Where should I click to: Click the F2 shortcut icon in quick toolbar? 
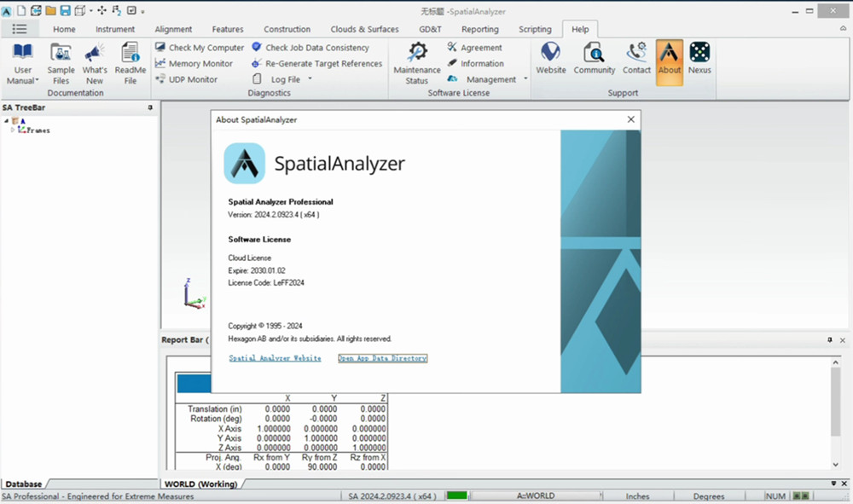click(x=116, y=10)
